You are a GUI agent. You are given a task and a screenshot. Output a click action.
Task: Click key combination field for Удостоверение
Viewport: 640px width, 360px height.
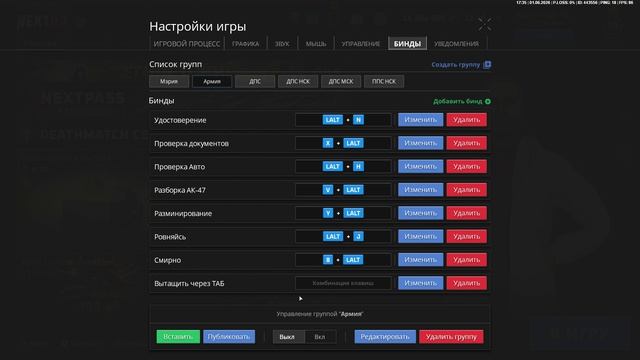tap(343, 120)
